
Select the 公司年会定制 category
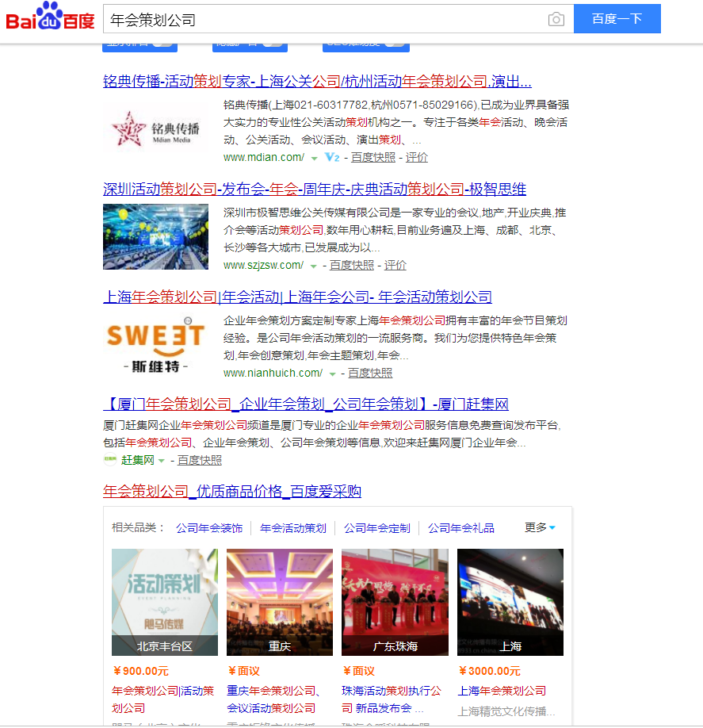[377, 528]
